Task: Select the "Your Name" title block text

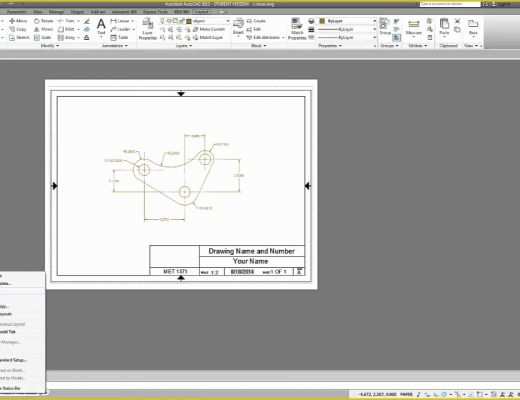Action: tap(251, 261)
